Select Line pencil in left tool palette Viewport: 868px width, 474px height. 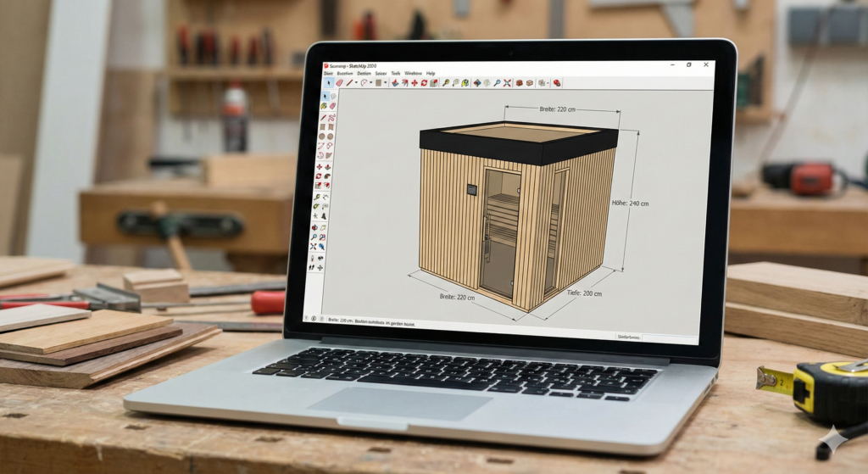click(324, 117)
